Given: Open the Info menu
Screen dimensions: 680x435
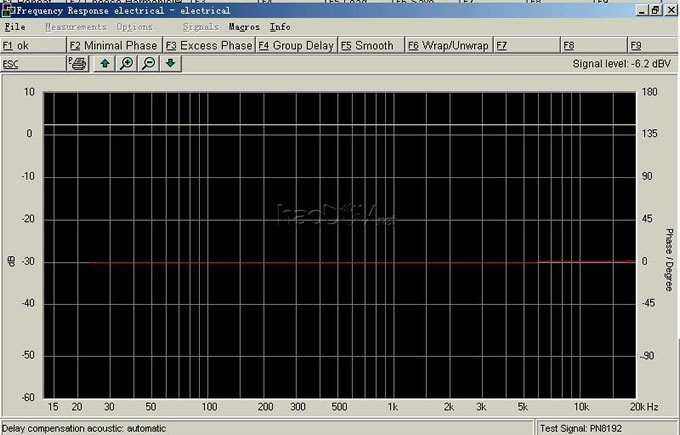Looking at the screenshot, I should (x=281, y=27).
